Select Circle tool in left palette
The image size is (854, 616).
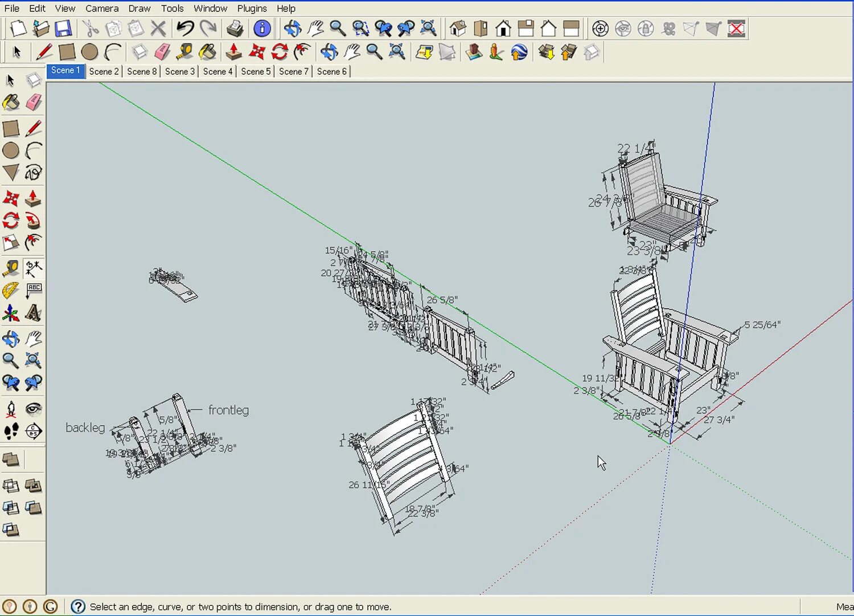point(11,150)
